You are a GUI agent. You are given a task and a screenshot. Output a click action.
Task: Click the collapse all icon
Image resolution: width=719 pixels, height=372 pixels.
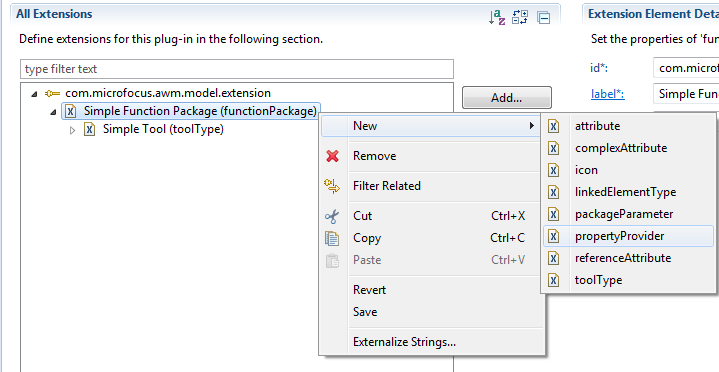[x=543, y=18]
